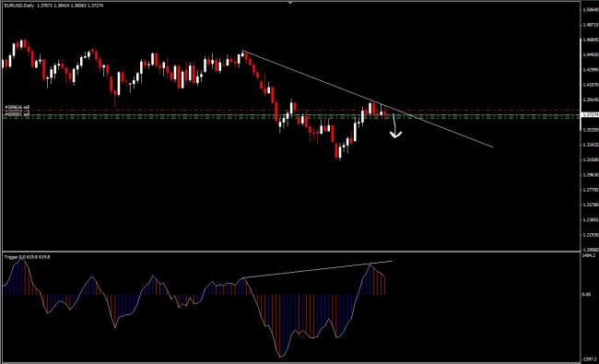The height and width of the screenshot is (364, 599).
Task: Select the descending trendline on the price chart
Action: tap(368, 99)
